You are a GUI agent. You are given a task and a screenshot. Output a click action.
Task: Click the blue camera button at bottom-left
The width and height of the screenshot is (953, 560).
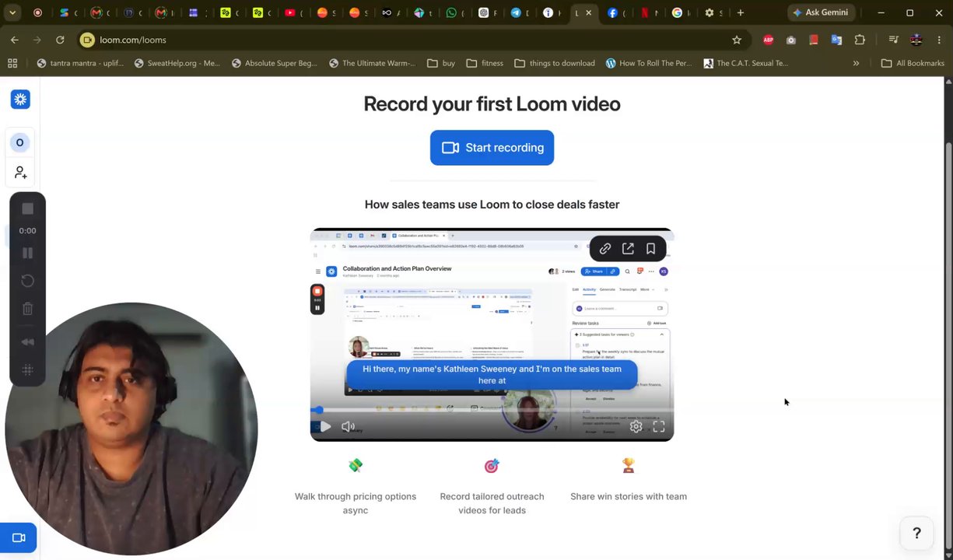click(x=18, y=537)
